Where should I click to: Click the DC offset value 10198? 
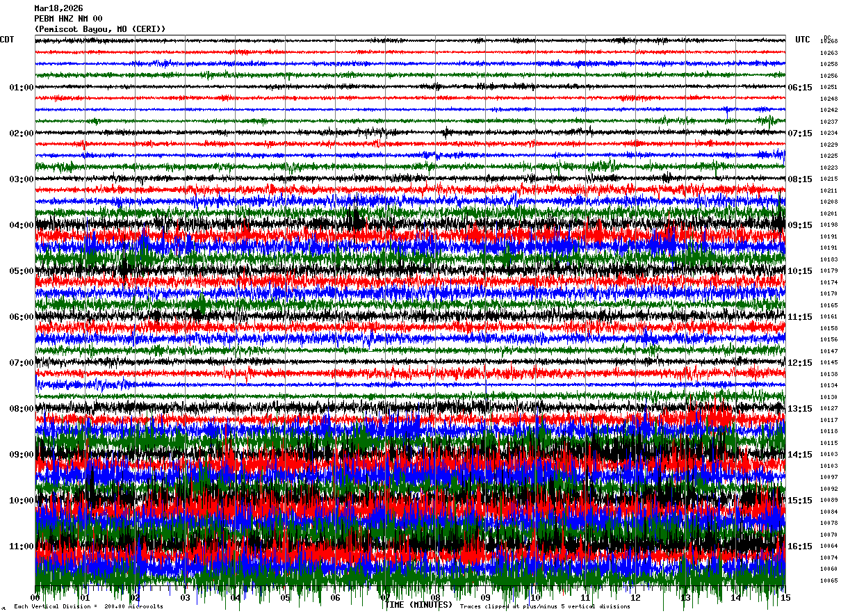coord(828,225)
